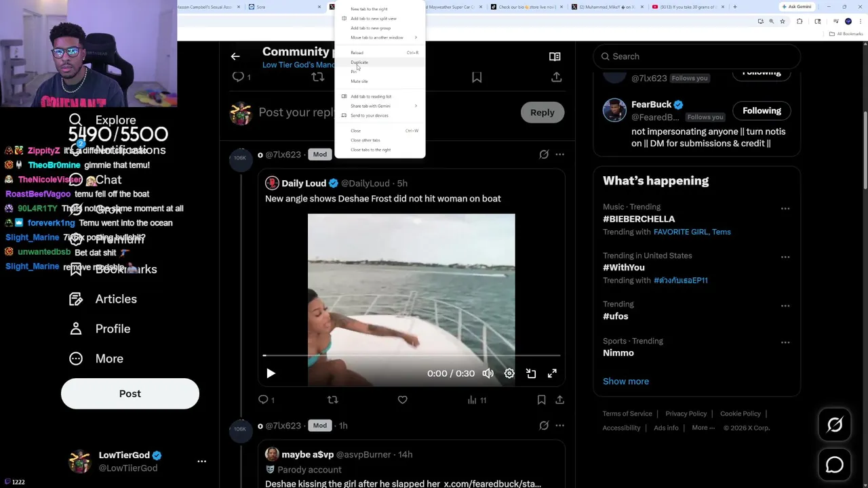Screen dimensions: 868x488
Task: Open options for Nimmo trend
Action: pos(785,343)
